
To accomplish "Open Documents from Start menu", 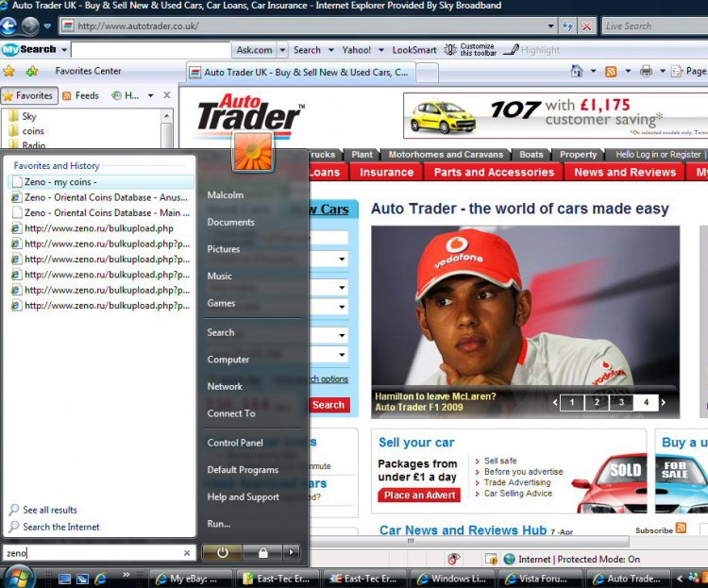I will [230, 222].
